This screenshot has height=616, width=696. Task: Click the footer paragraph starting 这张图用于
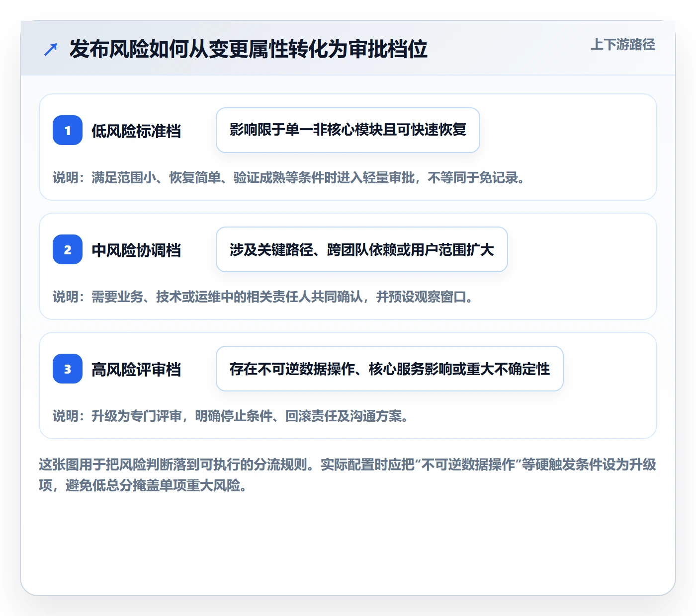tap(348, 475)
